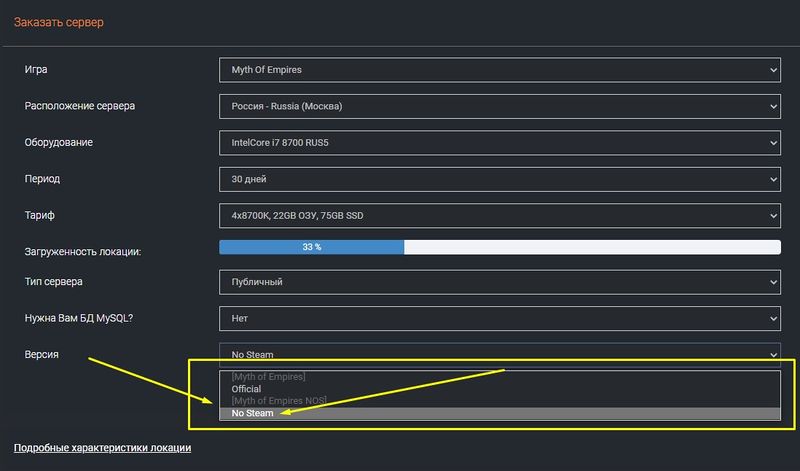Click the [Myth of Empires] group header

[268, 376]
